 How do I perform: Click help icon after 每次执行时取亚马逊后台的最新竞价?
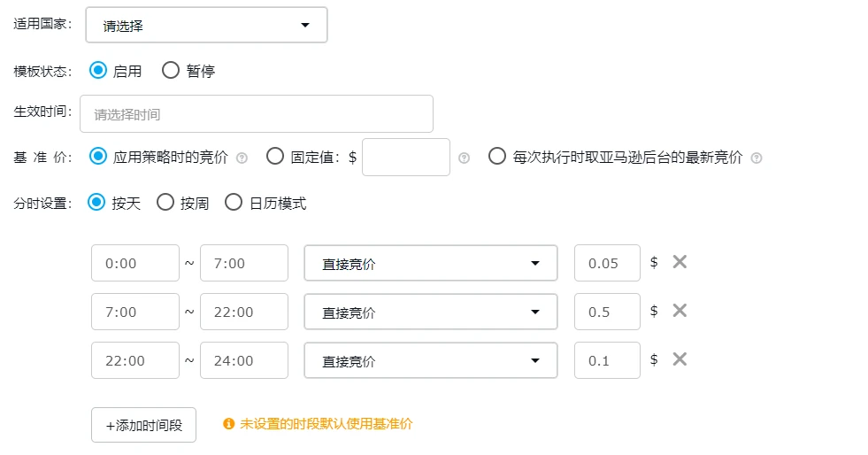coord(757,158)
